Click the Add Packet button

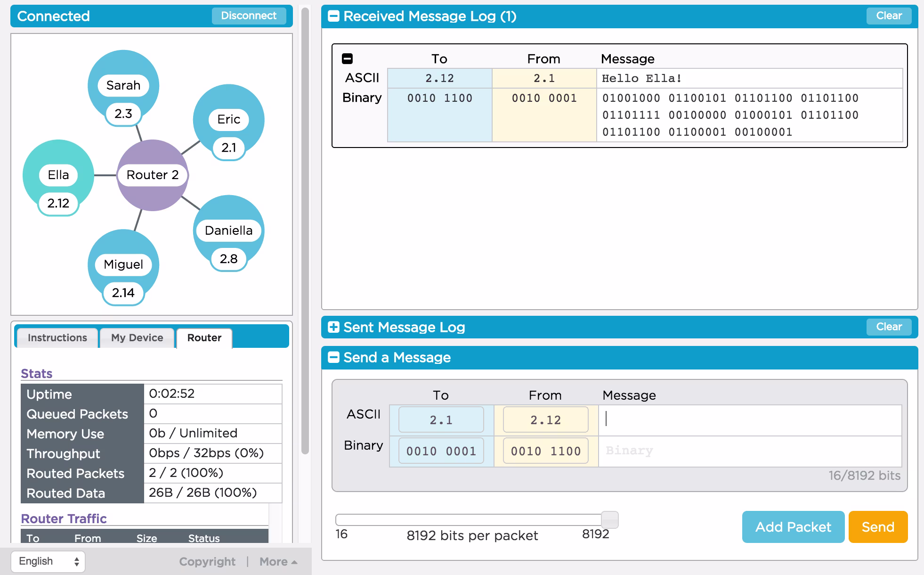pos(793,527)
